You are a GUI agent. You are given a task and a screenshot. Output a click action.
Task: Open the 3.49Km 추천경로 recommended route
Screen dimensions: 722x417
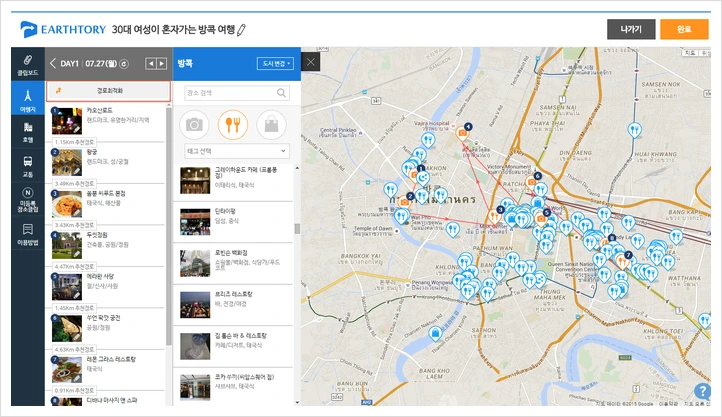coord(74,183)
